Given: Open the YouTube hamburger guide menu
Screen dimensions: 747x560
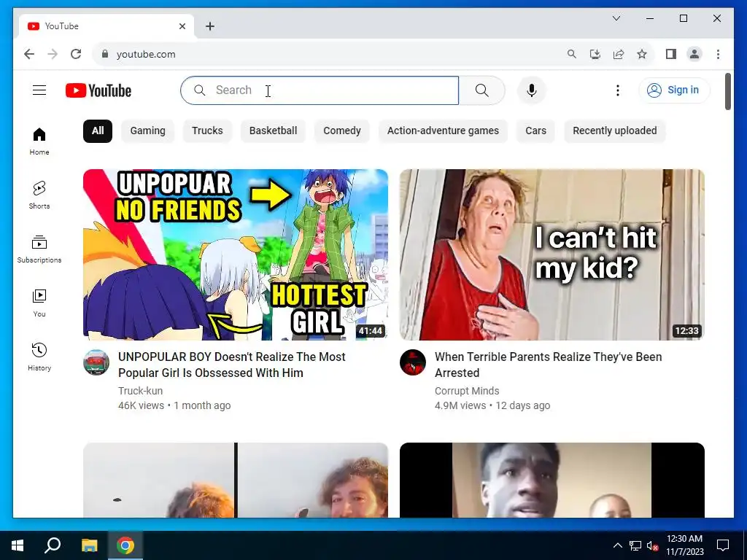Looking at the screenshot, I should coord(39,90).
